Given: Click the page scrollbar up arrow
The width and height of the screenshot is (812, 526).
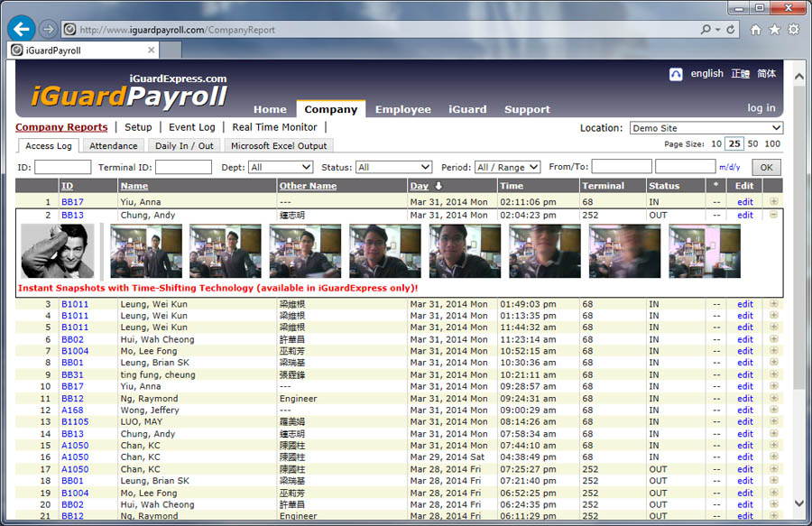Looking at the screenshot, I should [x=799, y=76].
